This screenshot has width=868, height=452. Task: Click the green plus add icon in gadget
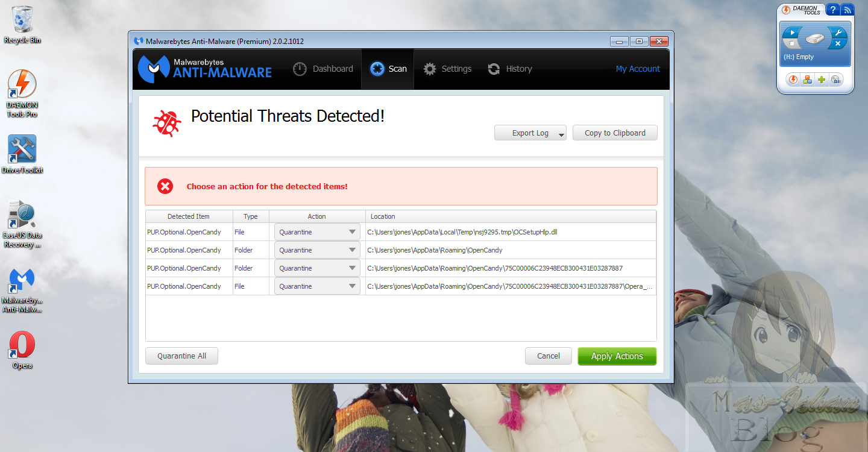[x=822, y=80]
